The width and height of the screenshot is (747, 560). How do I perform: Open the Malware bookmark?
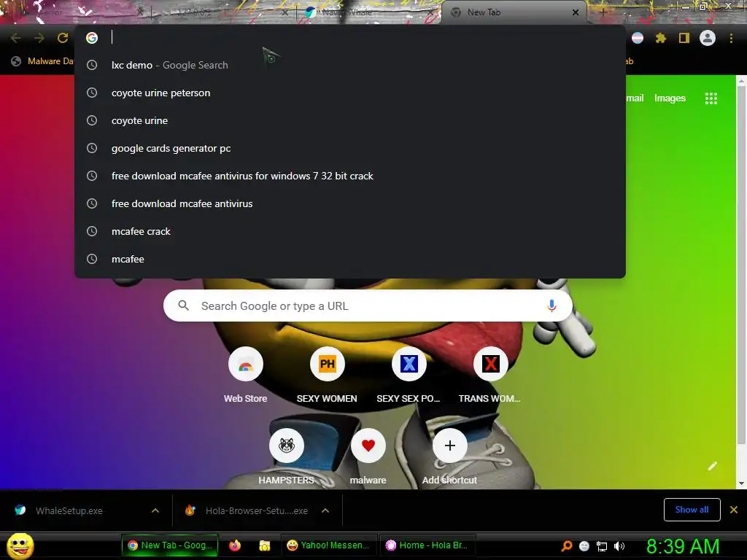pyautogui.click(x=42, y=61)
